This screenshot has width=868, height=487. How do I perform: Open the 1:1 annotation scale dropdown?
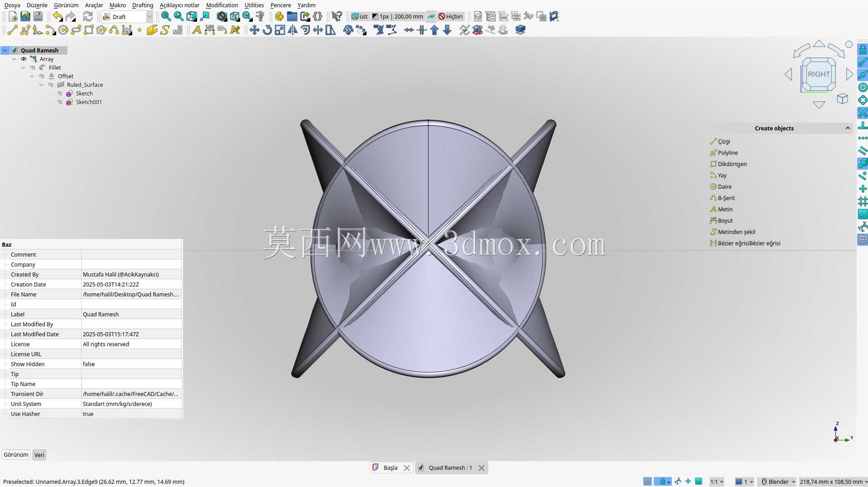(x=717, y=482)
